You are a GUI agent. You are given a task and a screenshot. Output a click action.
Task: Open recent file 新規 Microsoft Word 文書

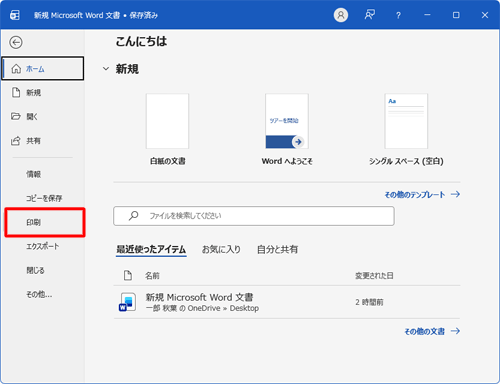pos(287,302)
